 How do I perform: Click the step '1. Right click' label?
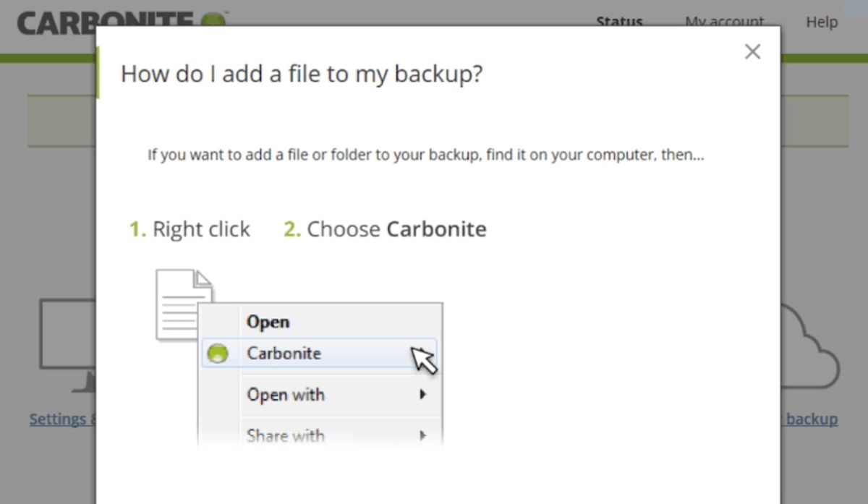(190, 229)
